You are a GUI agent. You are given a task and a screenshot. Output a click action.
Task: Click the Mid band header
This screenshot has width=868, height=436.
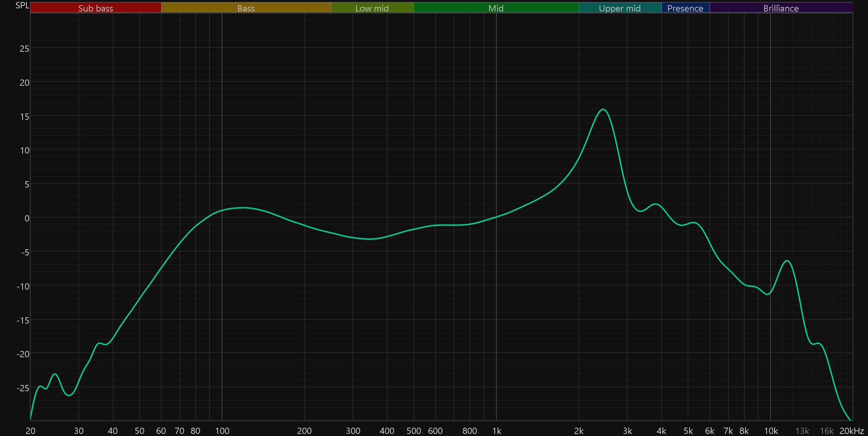pos(496,8)
